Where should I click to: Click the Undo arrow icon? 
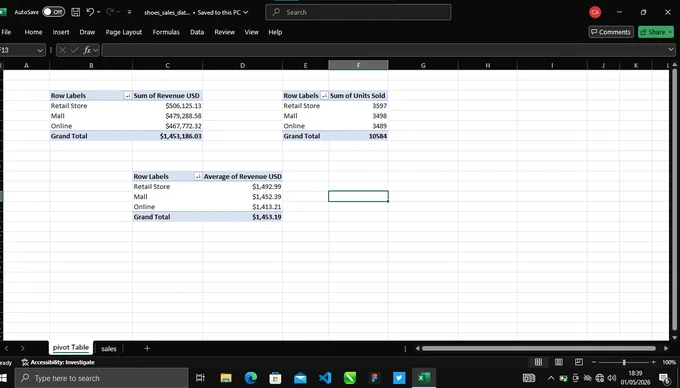tap(90, 12)
